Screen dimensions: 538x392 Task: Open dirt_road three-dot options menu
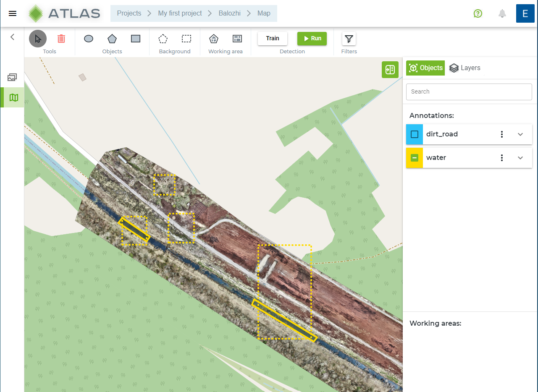(502, 134)
